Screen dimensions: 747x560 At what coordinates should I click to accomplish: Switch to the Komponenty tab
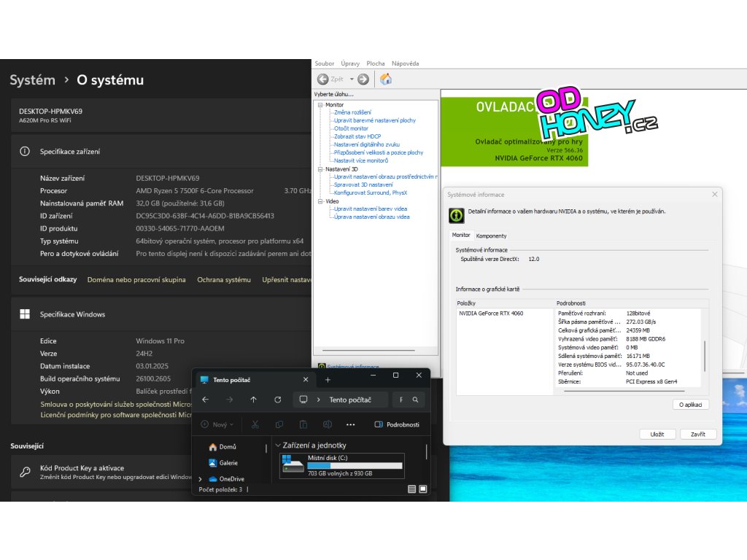pos(491,236)
